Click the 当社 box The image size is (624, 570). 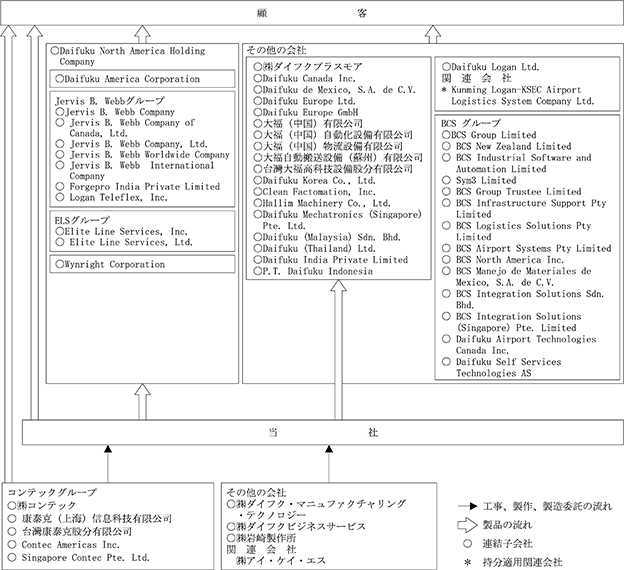click(323, 432)
